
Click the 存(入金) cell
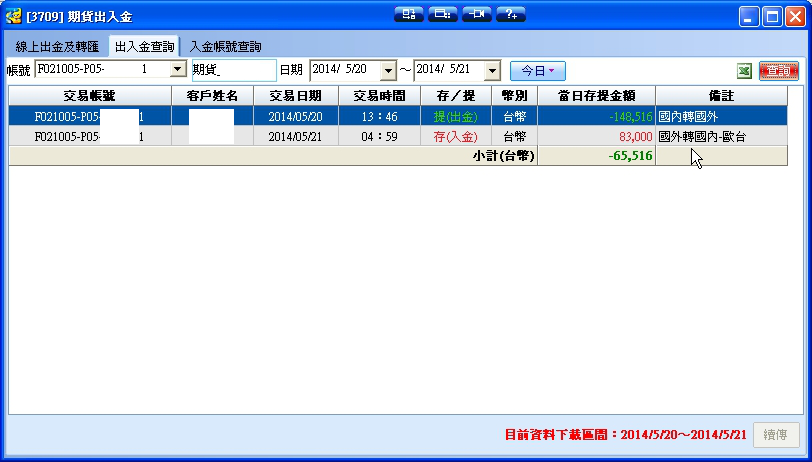click(x=456, y=136)
